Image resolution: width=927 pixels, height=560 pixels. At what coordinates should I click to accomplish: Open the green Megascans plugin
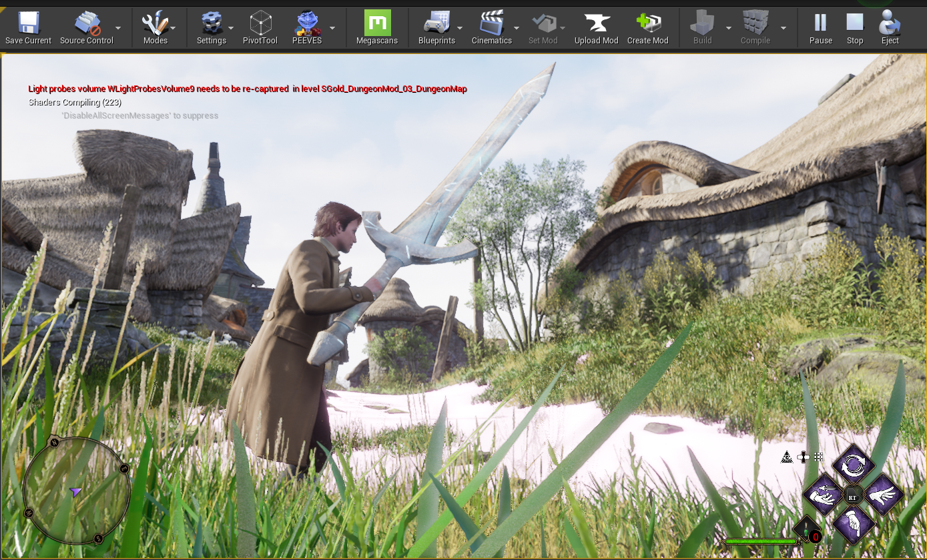tap(377, 23)
